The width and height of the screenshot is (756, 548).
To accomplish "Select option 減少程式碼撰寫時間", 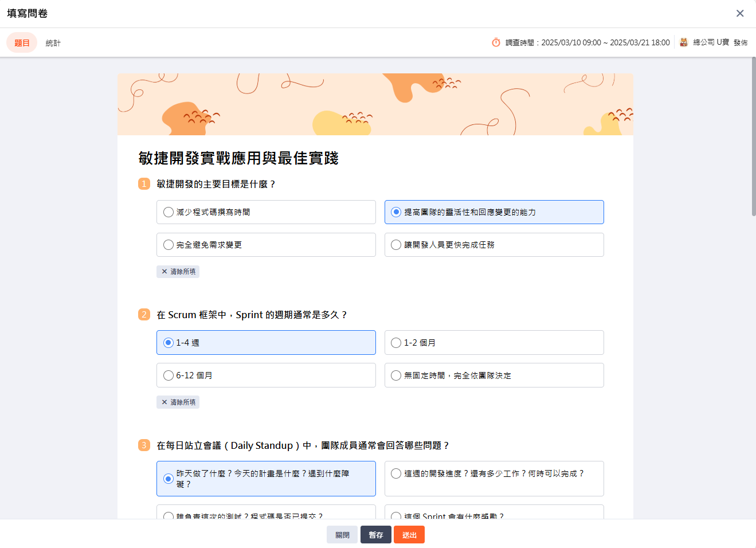I will click(x=266, y=212).
